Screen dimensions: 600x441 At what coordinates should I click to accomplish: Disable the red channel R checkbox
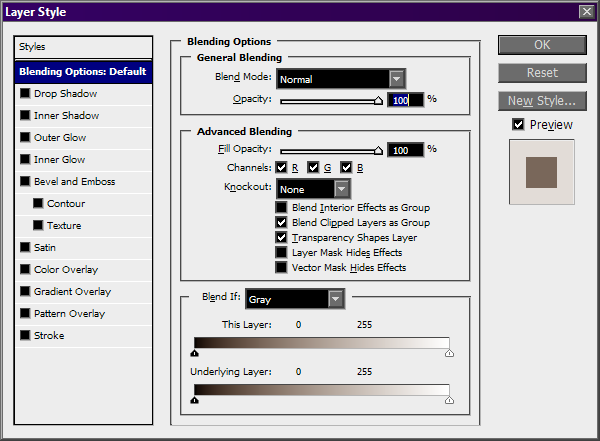pyautogui.click(x=282, y=168)
